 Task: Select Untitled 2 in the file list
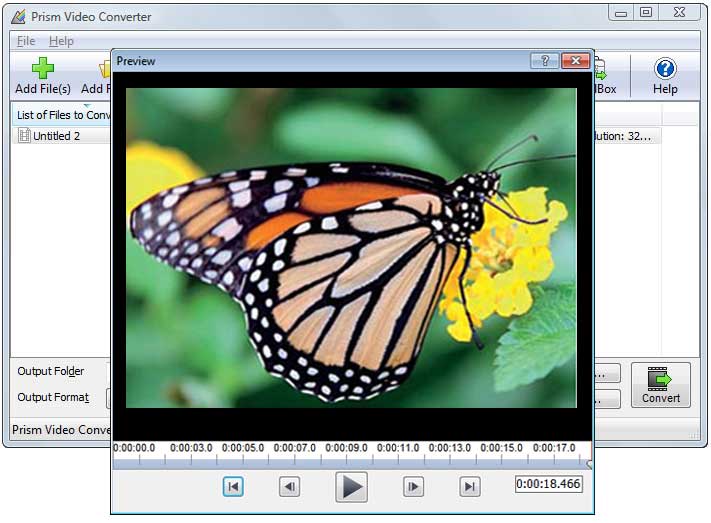[56, 136]
